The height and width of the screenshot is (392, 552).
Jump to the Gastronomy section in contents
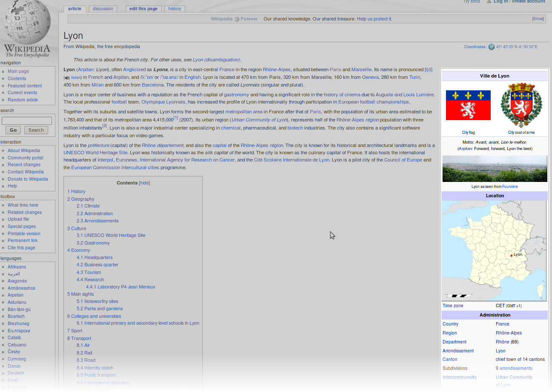pos(97,243)
